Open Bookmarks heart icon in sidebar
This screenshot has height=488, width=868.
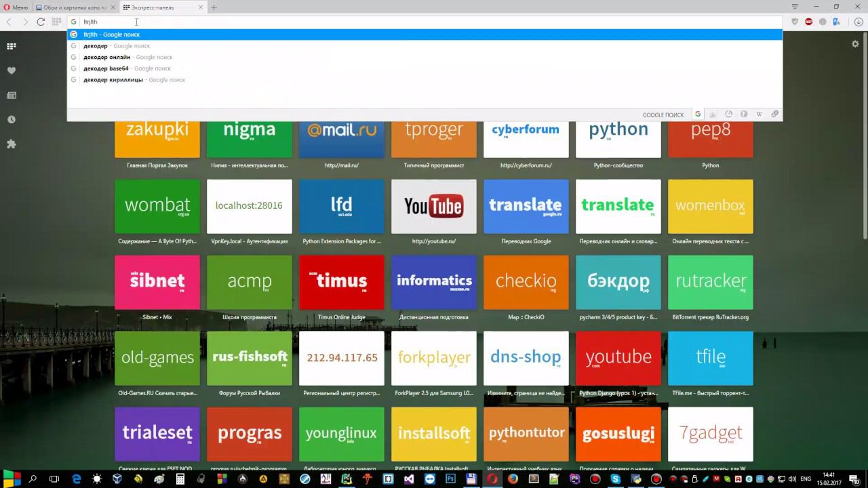pos(11,70)
